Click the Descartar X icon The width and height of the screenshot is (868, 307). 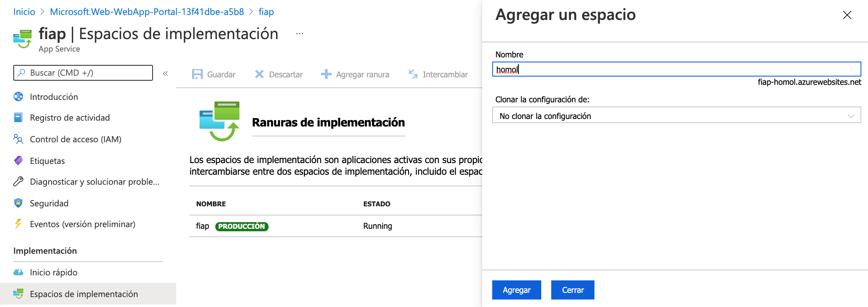259,74
